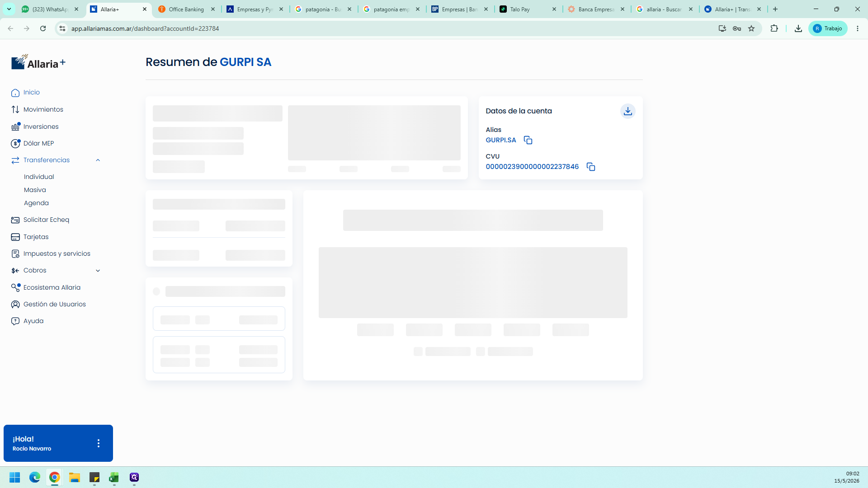
Task: Download the account data file
Action: point(627,111)
